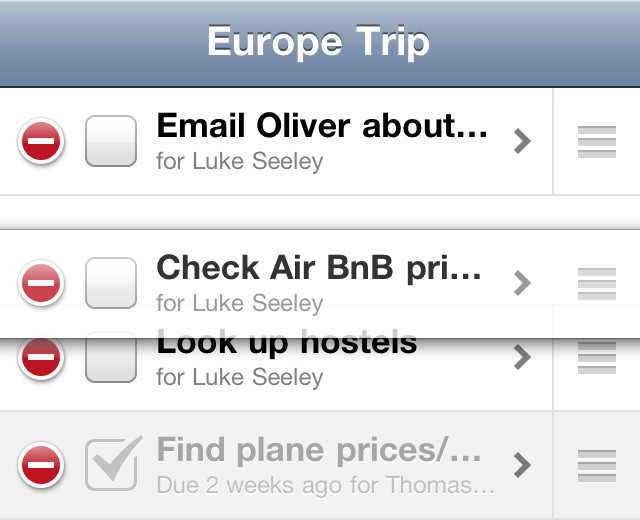Tap the Europe Trip header title
Viewport: 640px width, 520px height.
coord(318,42)
